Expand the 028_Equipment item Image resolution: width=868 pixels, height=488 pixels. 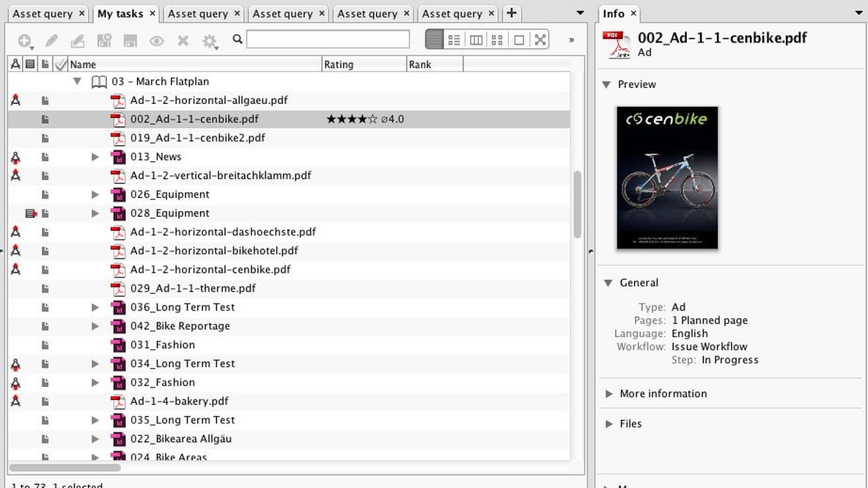[95, 213]
